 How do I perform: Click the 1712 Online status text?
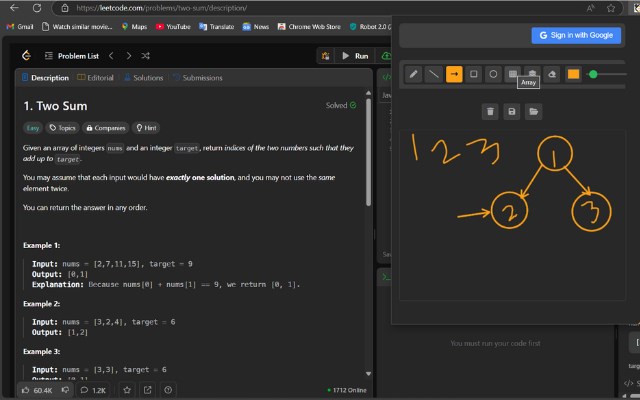click(x=347, y=390)
